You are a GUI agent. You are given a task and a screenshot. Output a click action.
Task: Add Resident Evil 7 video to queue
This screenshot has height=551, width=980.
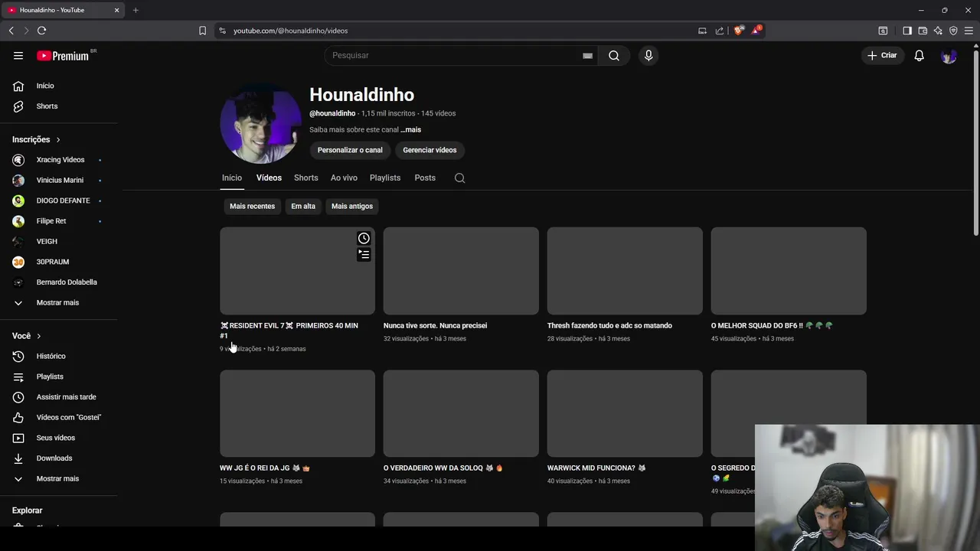pyautogui.click(x=364, y=254)
